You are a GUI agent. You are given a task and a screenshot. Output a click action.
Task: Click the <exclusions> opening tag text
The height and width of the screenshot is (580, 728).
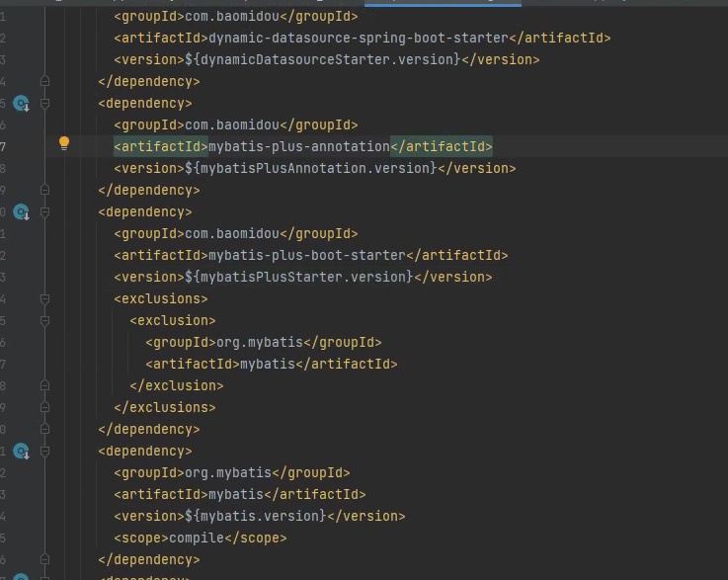[x=161, y=299]
